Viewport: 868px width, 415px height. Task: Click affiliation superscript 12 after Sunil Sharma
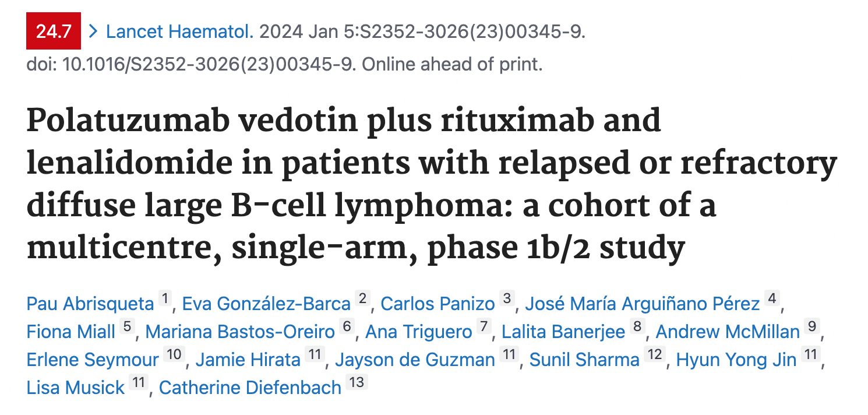point(655,355)
